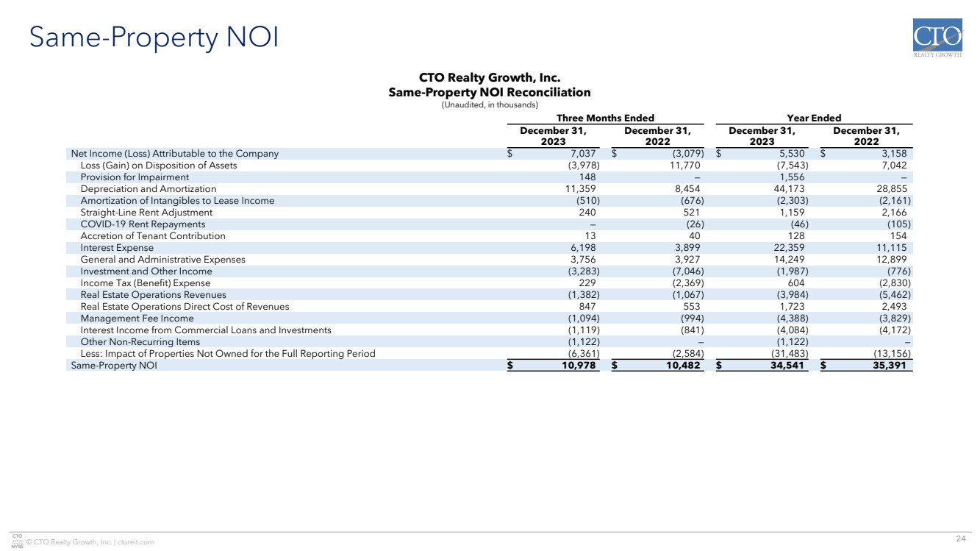Select the Interest Expense row label
The width and height of the screenshot is (980, 551).
point(117,248)
